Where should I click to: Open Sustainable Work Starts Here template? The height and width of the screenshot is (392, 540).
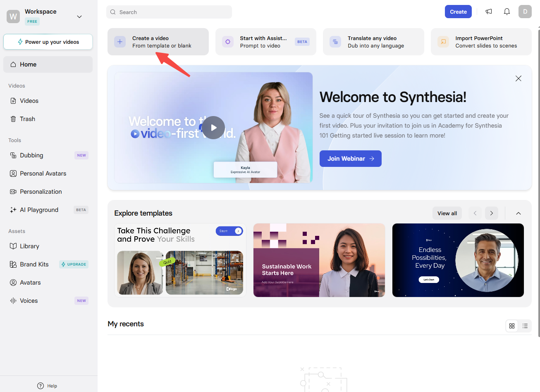pos(319,260)
